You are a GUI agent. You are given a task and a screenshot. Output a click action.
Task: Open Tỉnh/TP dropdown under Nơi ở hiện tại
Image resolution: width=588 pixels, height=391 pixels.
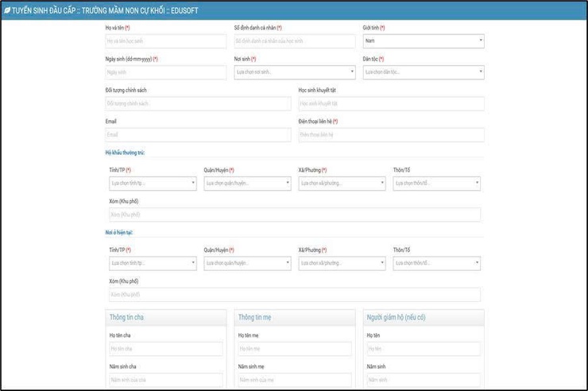pyautogui.click(x=153, y=263)
